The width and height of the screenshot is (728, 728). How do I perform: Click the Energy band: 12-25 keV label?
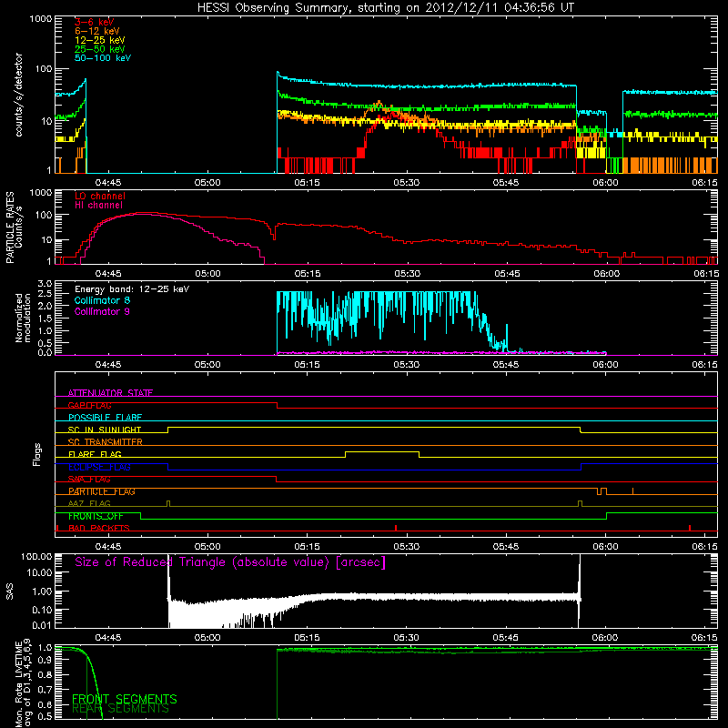pyautogui.click(x=132, y=289)
